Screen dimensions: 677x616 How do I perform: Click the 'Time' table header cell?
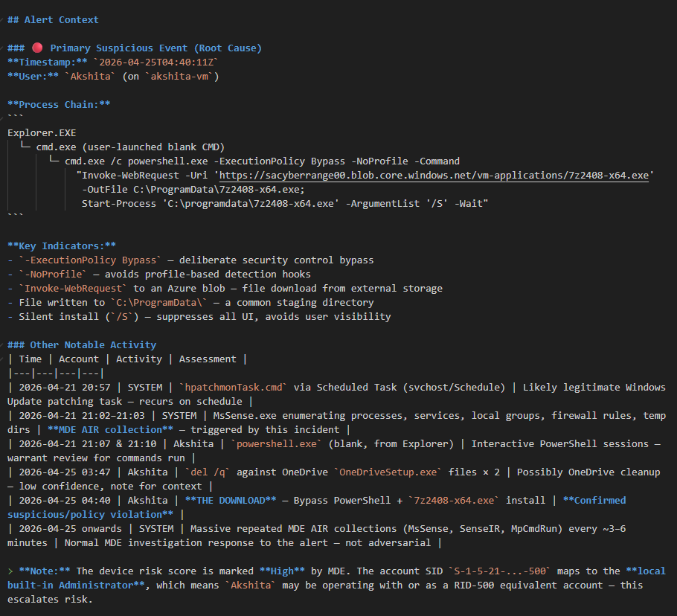(x=31, y=359)
